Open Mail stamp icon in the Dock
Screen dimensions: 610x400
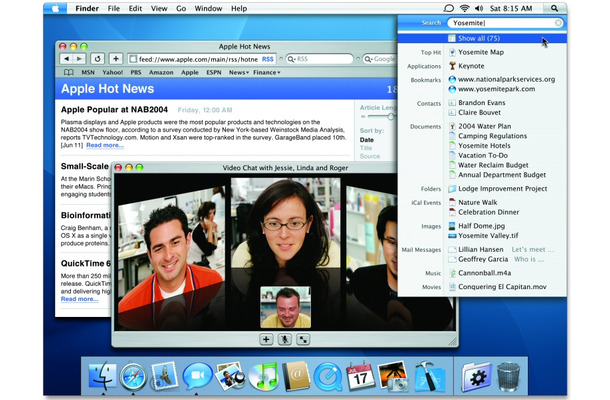[x=164, y=376]
